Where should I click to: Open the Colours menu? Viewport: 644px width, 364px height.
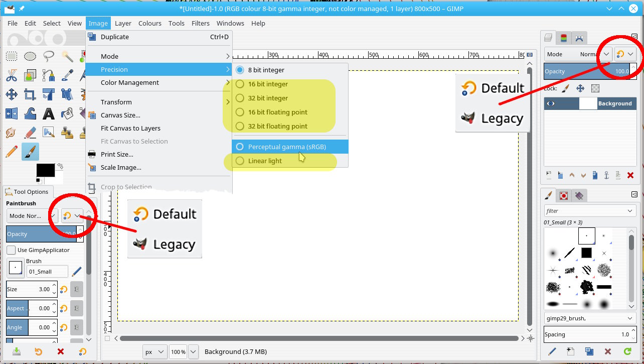click(x=150, y=23)
